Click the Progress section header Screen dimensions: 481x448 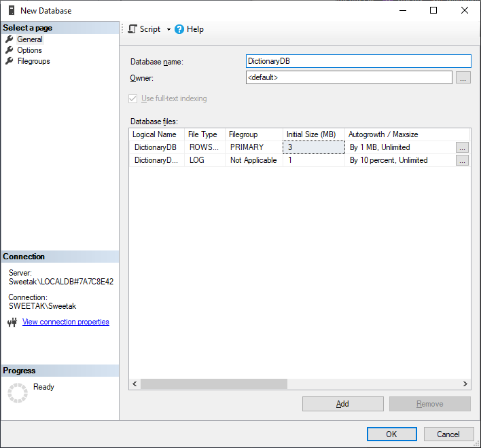pyautogui.click(x=60, y=371)
